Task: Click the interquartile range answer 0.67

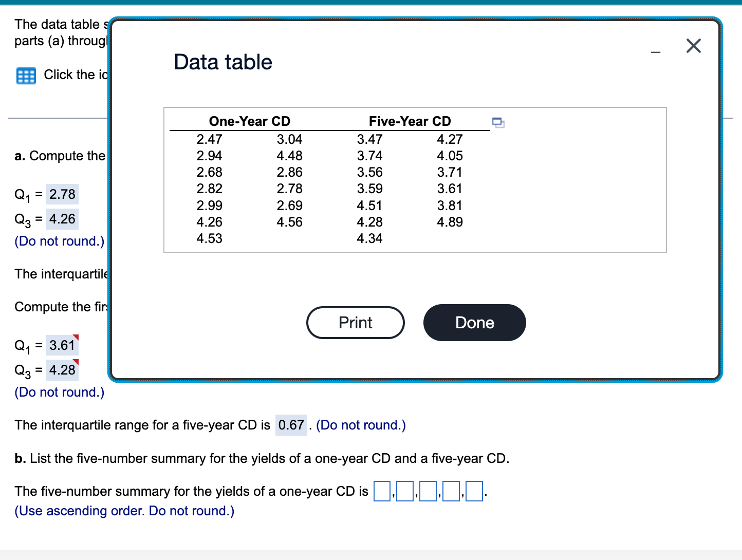Action: [291, 425]
